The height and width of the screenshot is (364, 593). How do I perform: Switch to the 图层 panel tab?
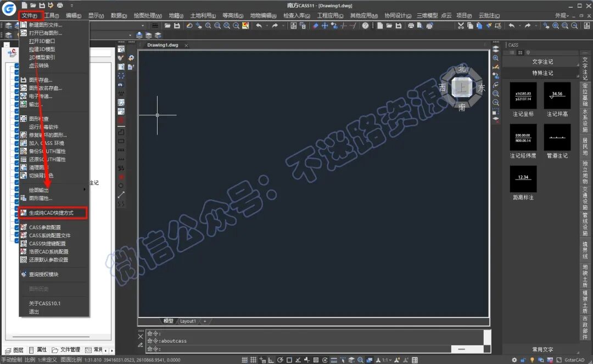tap(15, 350)
